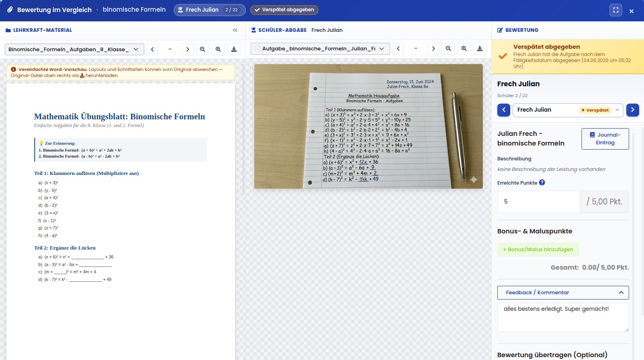Click the Mathematik Übungsblatt document title
This screenshot has height=360, width=644.
click(x=119, y=117)
